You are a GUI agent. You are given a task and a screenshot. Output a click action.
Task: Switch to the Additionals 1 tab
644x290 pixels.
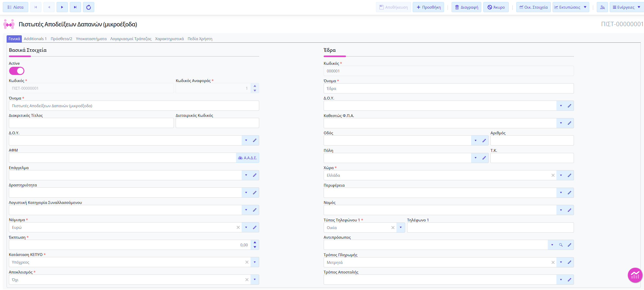35,39
